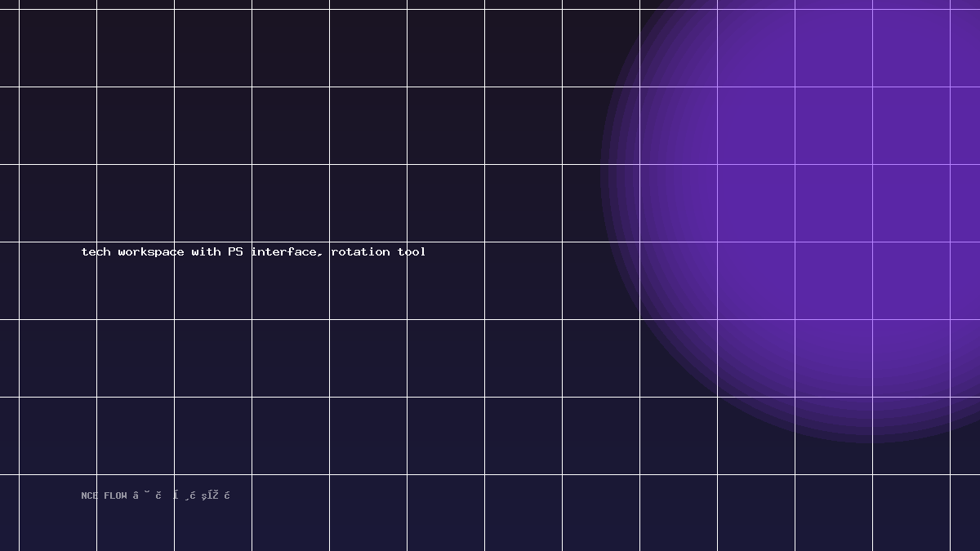980x551 pixels.
Task: Click the word "with" in the caption
Action: [x=206, y=251]
